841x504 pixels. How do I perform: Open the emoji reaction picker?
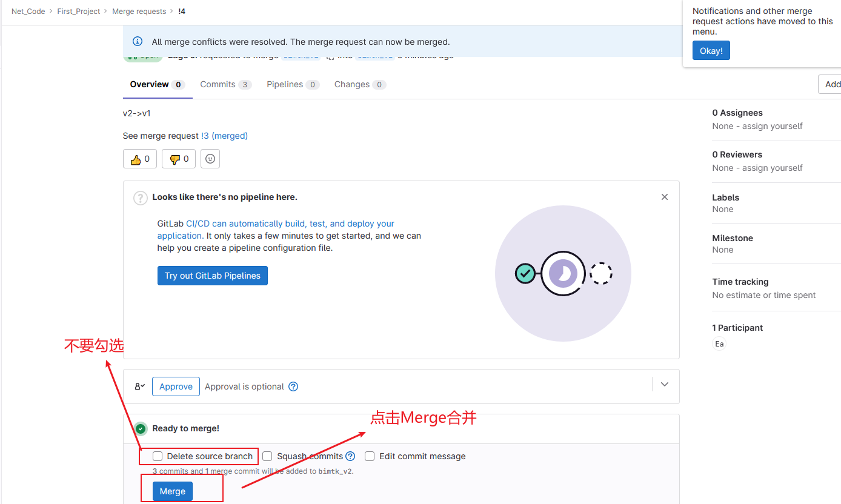click(x=210, y=159)
